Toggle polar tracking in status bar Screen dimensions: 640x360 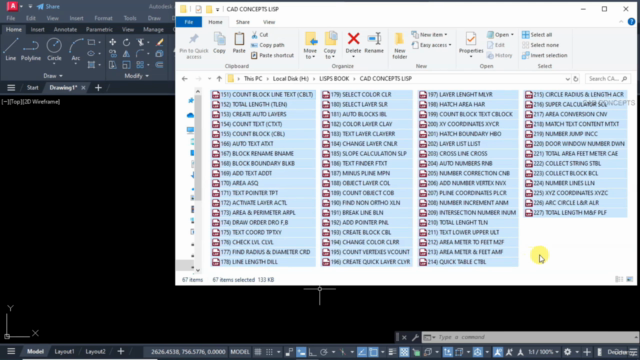324,352
